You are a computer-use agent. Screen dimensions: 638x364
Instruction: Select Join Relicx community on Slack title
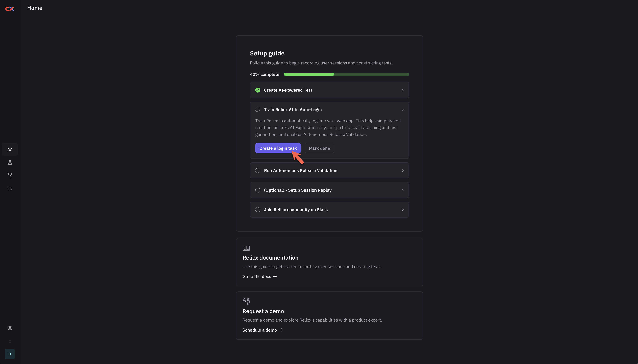click(x=296, y=210)
